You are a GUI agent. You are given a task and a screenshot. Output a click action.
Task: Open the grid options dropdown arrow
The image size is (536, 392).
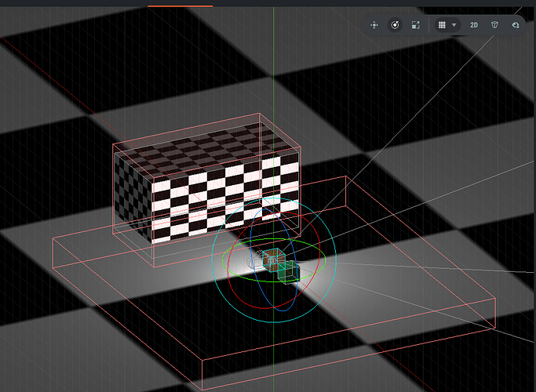pos(454,25)
